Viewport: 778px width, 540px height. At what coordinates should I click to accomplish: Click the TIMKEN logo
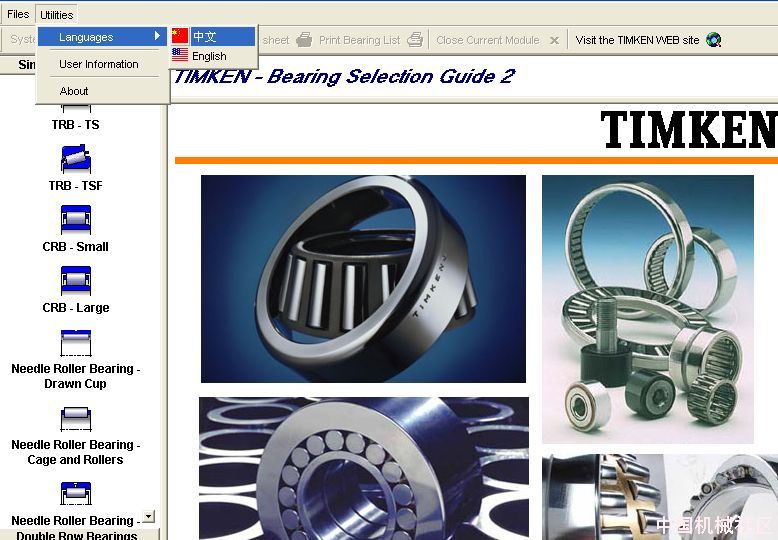click(x=689, y=130)
